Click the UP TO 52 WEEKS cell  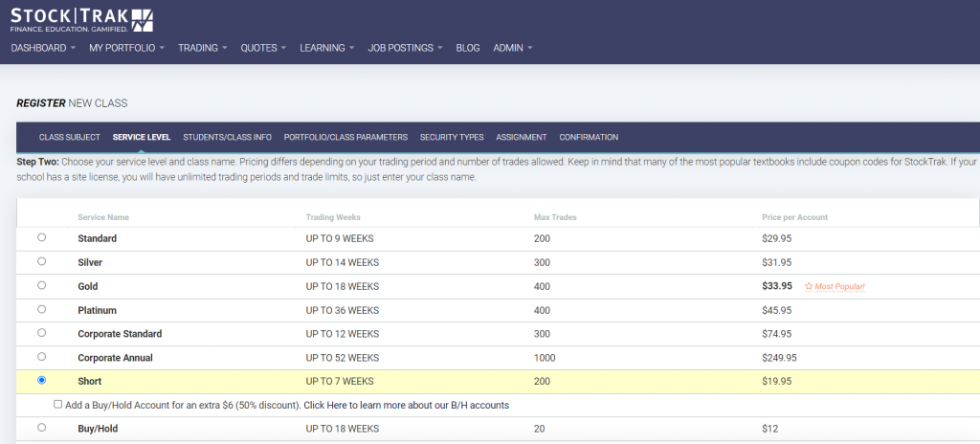[x=343, y=358]
